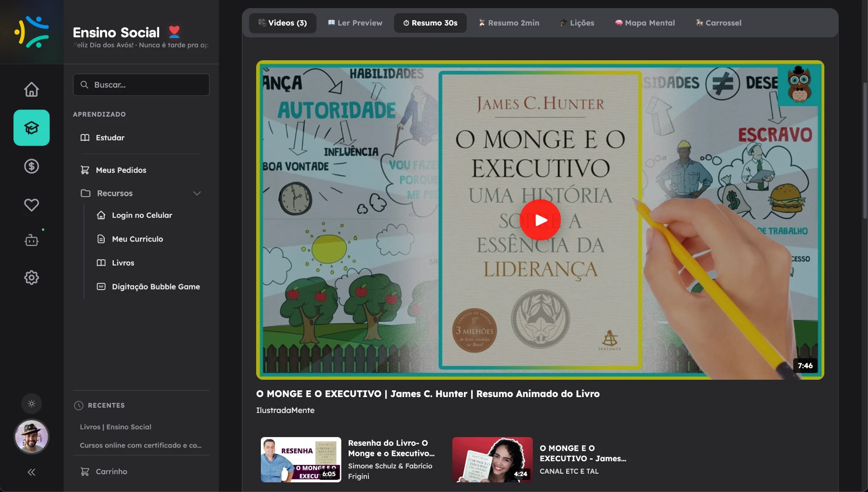Click the Feliz Dia dos Avós banner text
Image resolution: width=868 pixels, height=492 pixels.
click(x=141, y=45)
